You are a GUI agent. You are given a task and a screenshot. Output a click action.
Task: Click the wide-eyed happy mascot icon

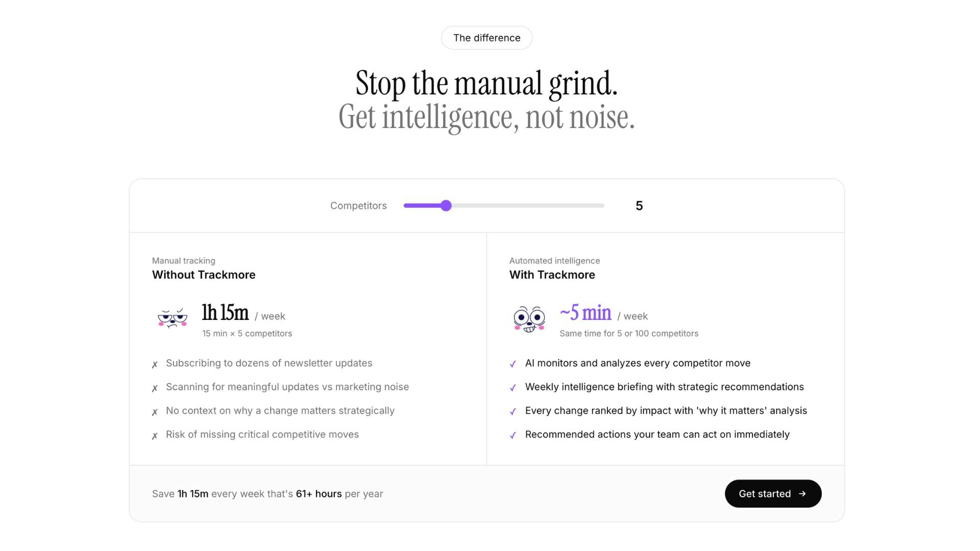(529, 319)
